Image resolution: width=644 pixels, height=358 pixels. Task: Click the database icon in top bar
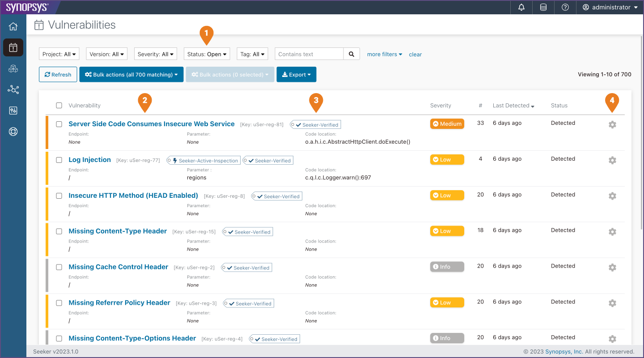[x=543, y=7]
